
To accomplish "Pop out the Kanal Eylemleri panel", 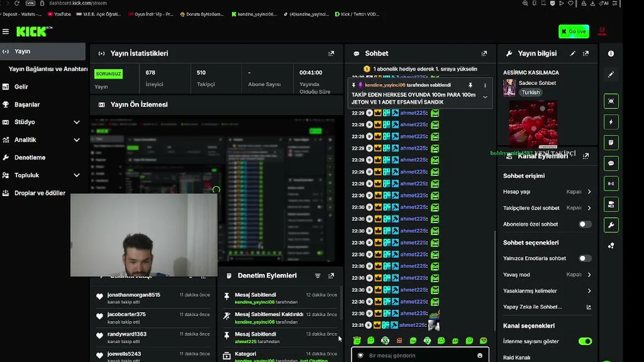I will coord(586,156).
